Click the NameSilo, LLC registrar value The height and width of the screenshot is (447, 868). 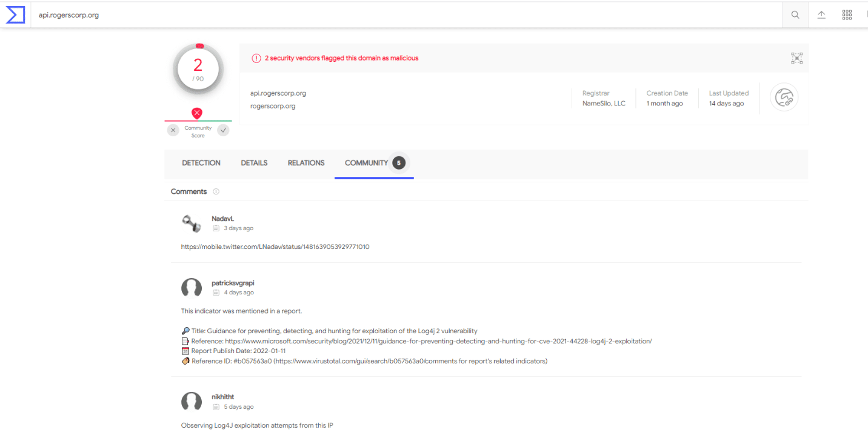coord(604,104)
